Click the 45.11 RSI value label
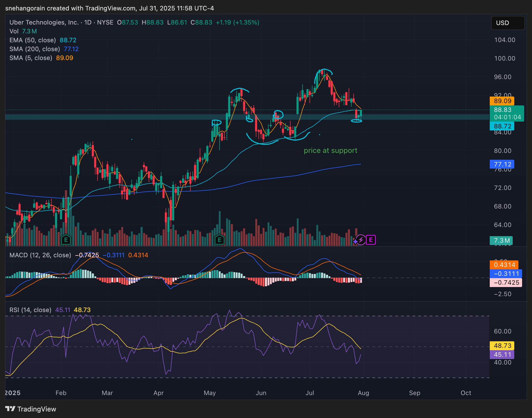 502,355
